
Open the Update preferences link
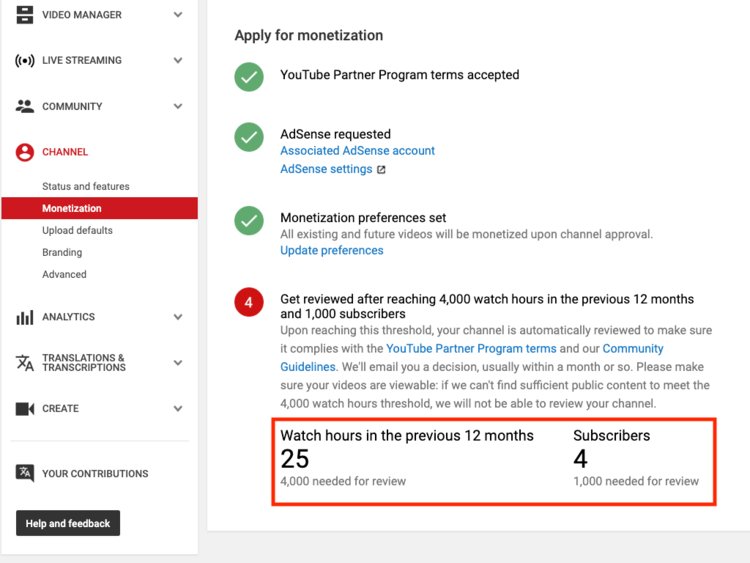click(x=331, y=251)
